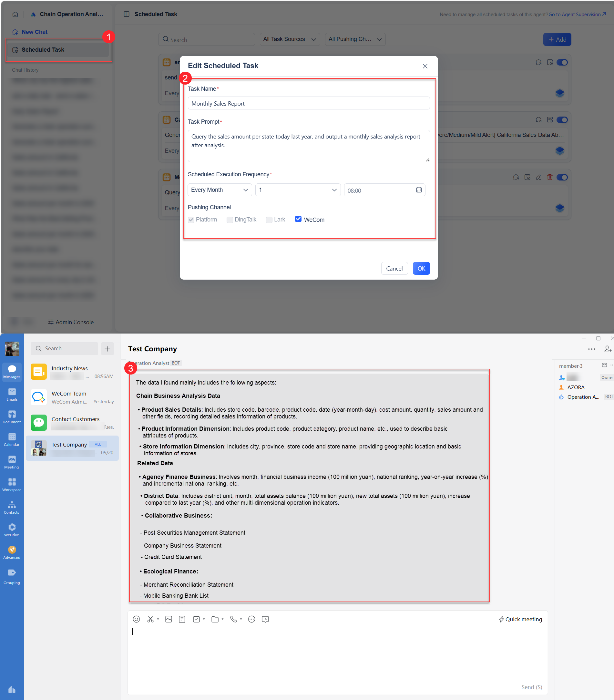
Task: Open WeCom Team conversation
Action: [x=72, y=397]
